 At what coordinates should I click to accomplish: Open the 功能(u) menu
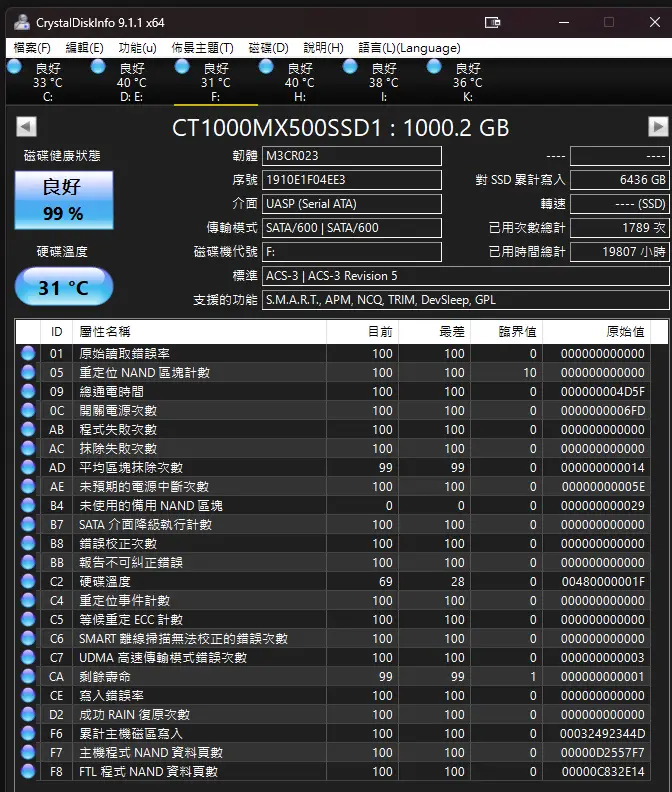137,48
